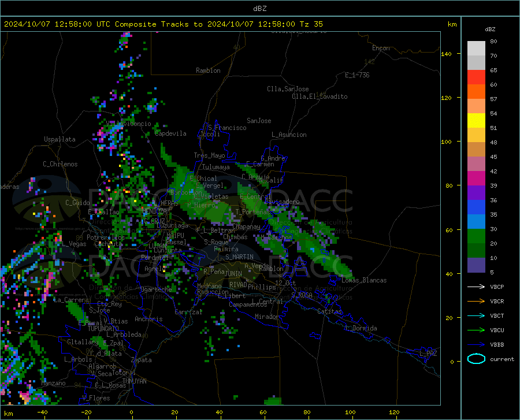Click the Potrerillos map label
The image size is (520, 420).
[x=106, y=237]
